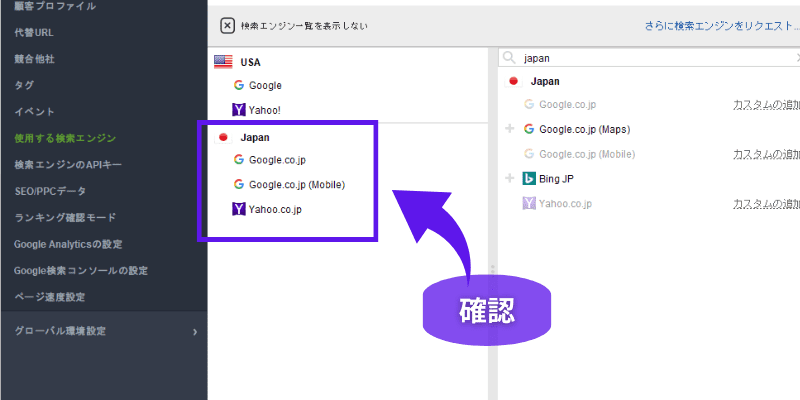Select Google.co.jp (Maps) in results
Screen dimensions: 800x400
[x=585, y=130]
